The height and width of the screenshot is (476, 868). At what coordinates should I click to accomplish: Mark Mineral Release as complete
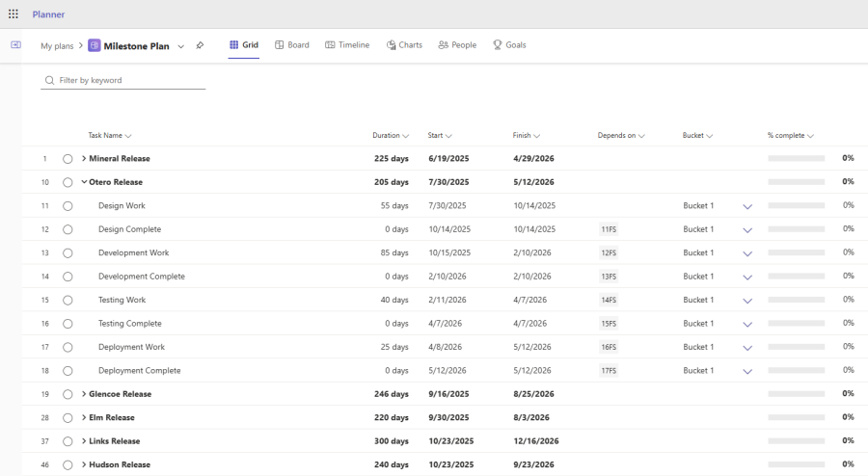pos(68,159)
